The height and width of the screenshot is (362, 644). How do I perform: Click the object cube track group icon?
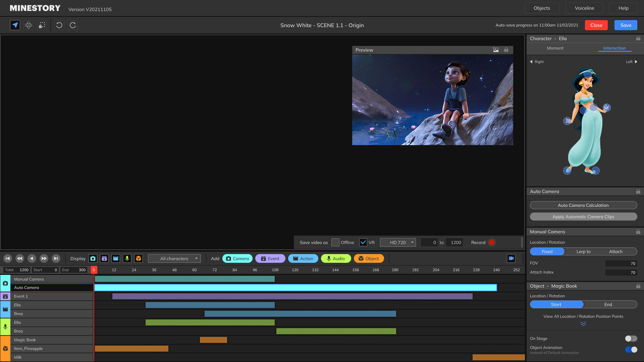point(5,349)
